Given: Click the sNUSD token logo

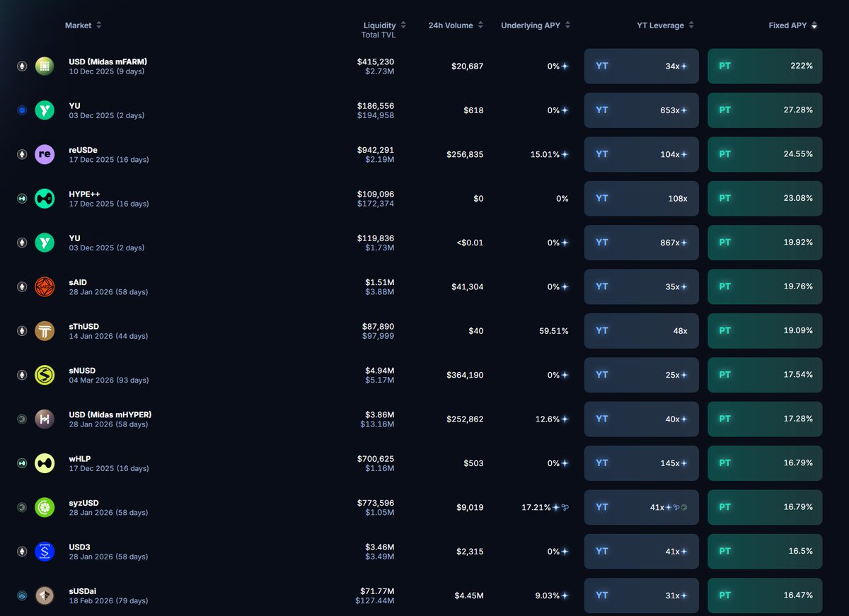Looking at the screenshot, I should (45, 375).
